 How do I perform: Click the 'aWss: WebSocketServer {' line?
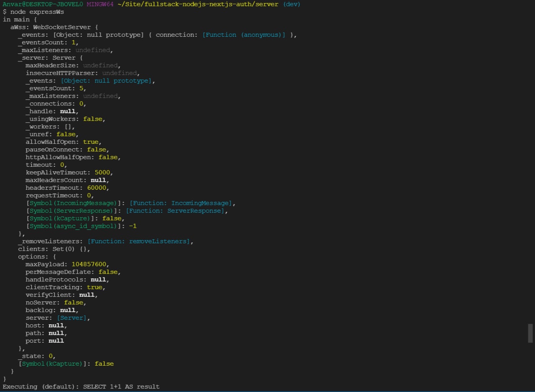[54, 27]
